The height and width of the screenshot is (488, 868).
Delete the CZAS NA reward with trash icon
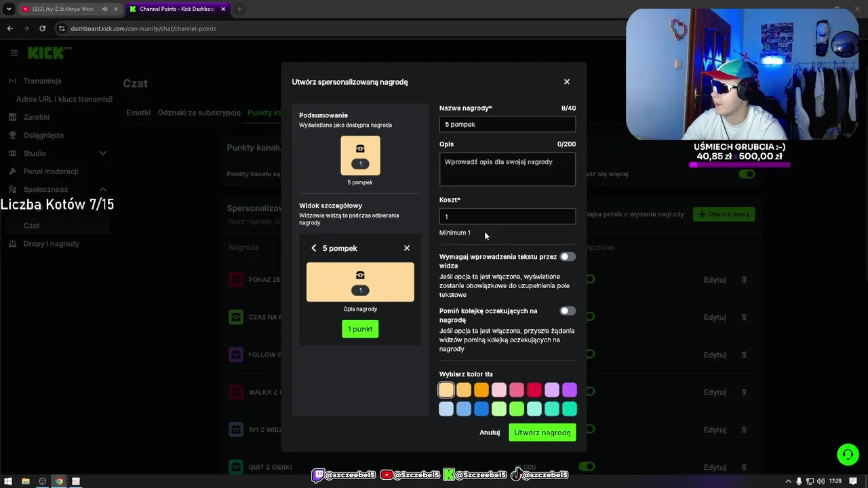click(744, 317)
